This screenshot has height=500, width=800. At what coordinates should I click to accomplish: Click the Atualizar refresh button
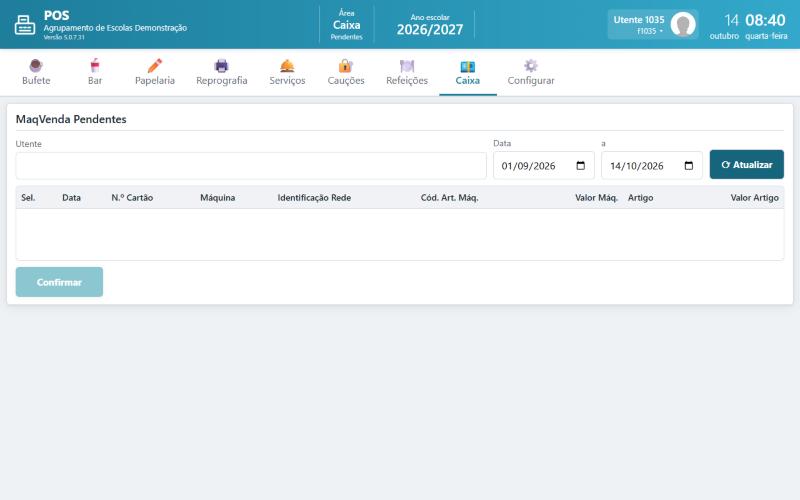click(746, 164)
